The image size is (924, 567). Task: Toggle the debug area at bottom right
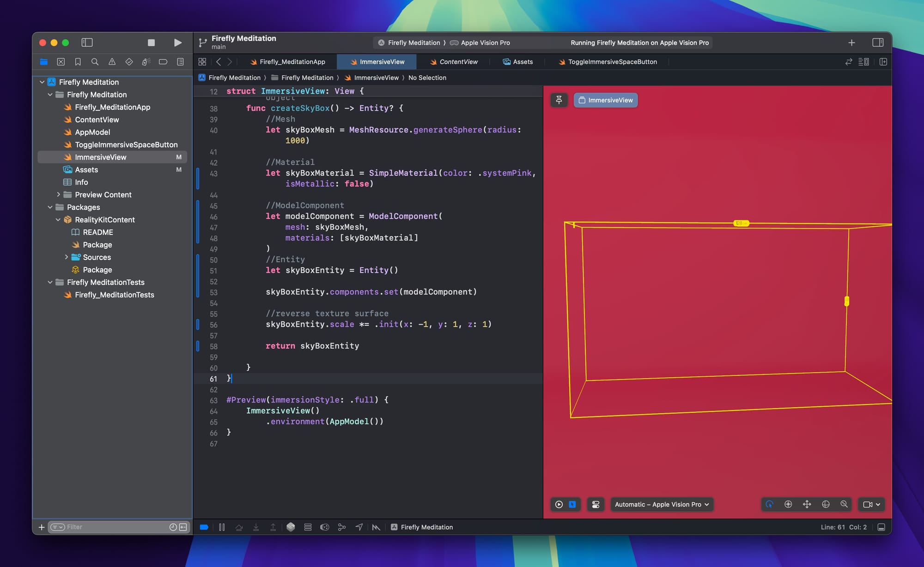click(x=881, y=527)
